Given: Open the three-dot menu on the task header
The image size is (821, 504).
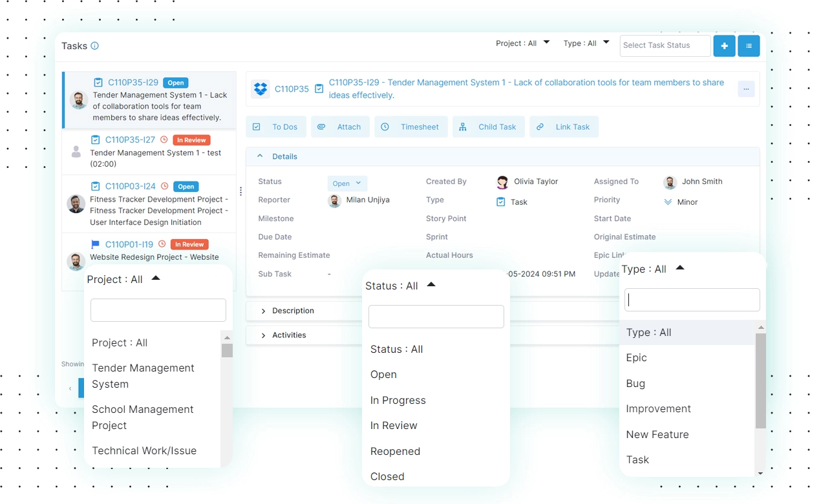Looking at the screenshot, I should 746,89.
